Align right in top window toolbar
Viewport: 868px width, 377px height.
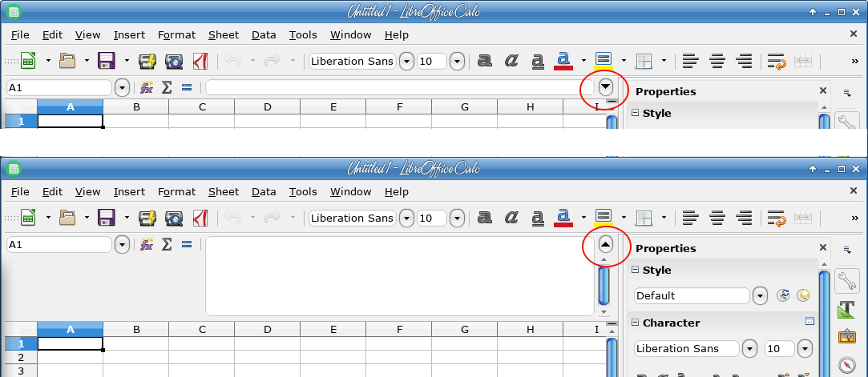745,61
